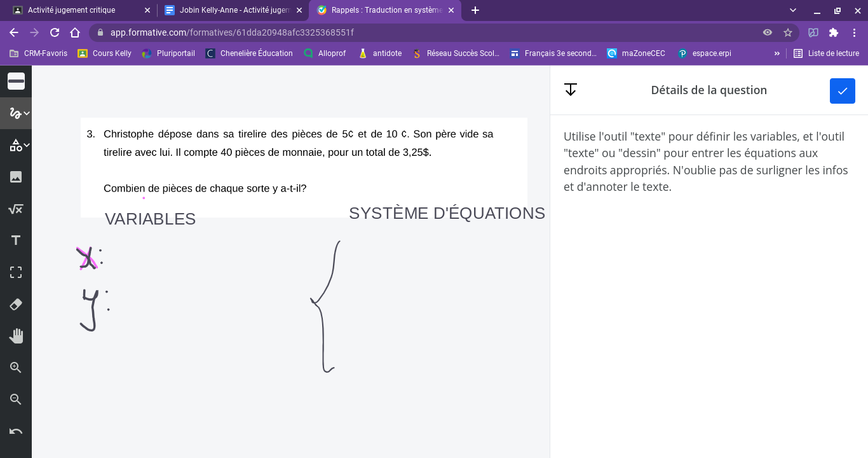Open the insert image tool
This screenshot has height=458, width=868.
[16, 177]
